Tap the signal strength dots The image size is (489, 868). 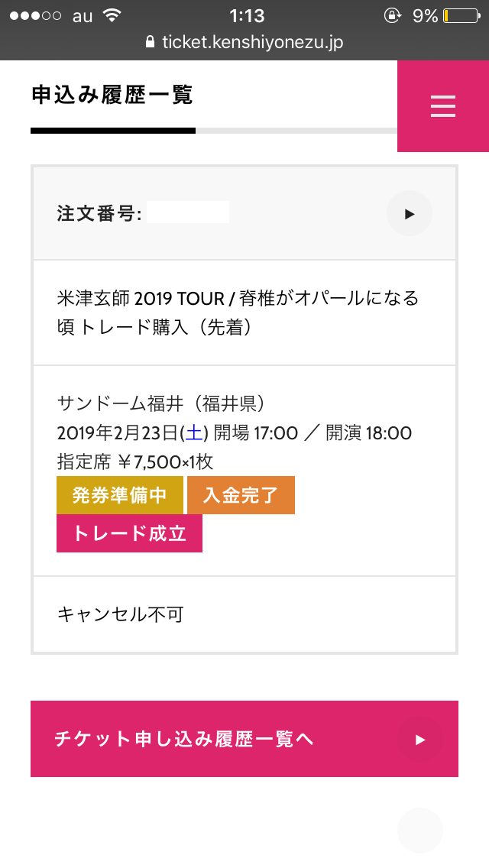35,16
